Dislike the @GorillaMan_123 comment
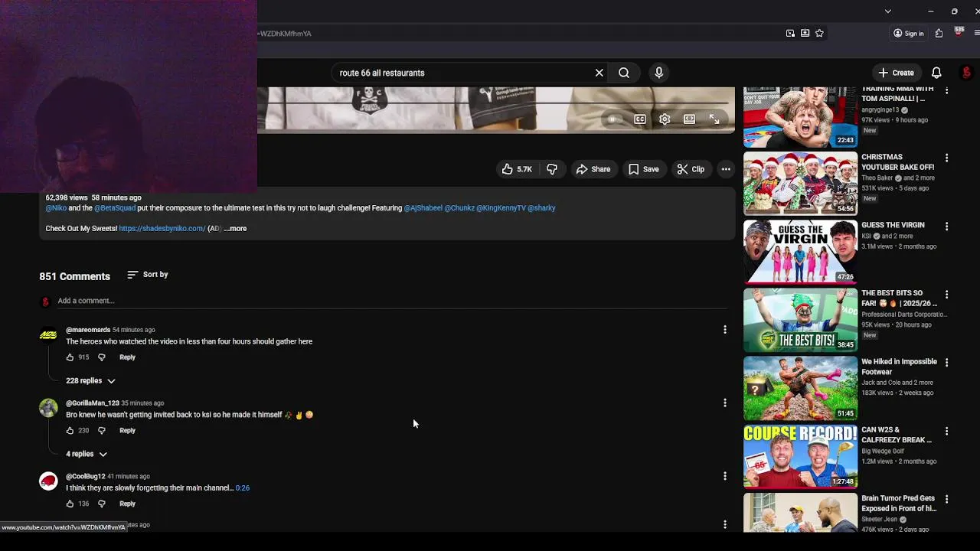Screen dimensions: 980x551 pos(101,431)
